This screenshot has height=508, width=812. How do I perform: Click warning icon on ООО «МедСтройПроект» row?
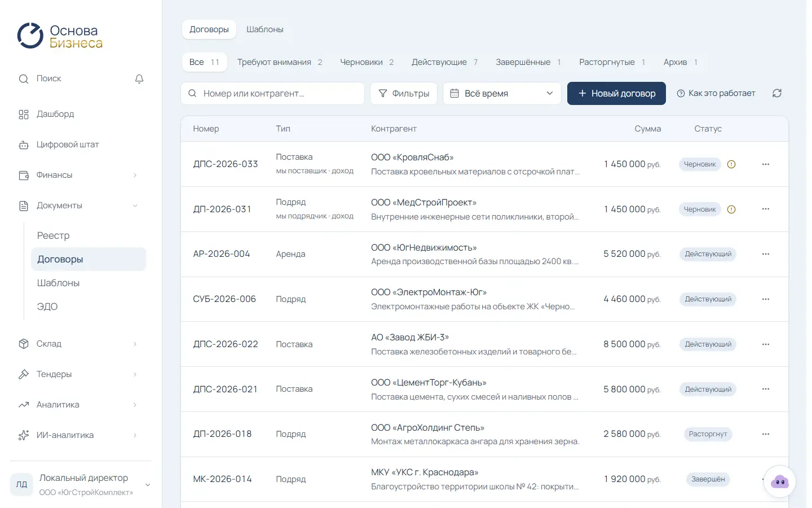coord(731,209)
